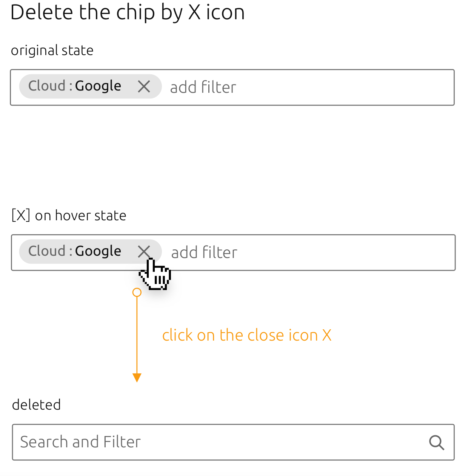Click the orange 'click on the close icon X' text
Screen dimensions: 471x476
[x=247, y=335]
